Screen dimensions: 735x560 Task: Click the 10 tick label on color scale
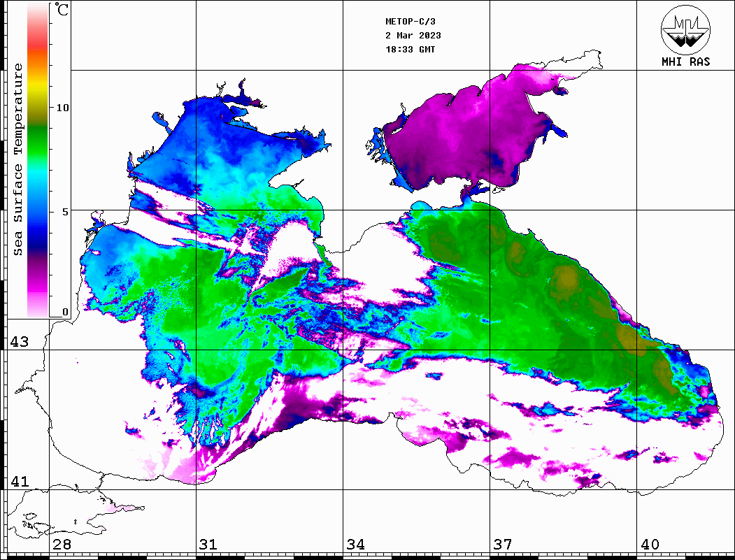click(x=63, y=108)
